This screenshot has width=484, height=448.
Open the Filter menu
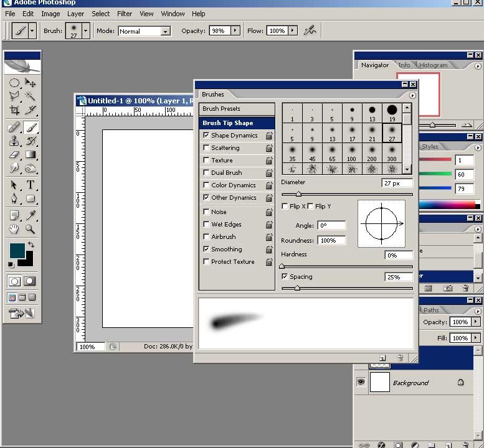125,14
